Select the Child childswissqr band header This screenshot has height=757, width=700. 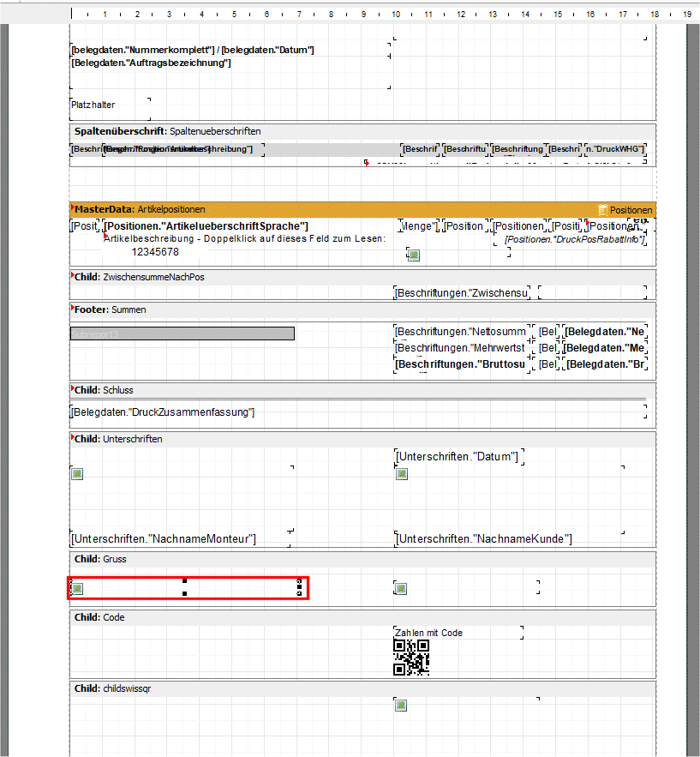coord(362,688)
